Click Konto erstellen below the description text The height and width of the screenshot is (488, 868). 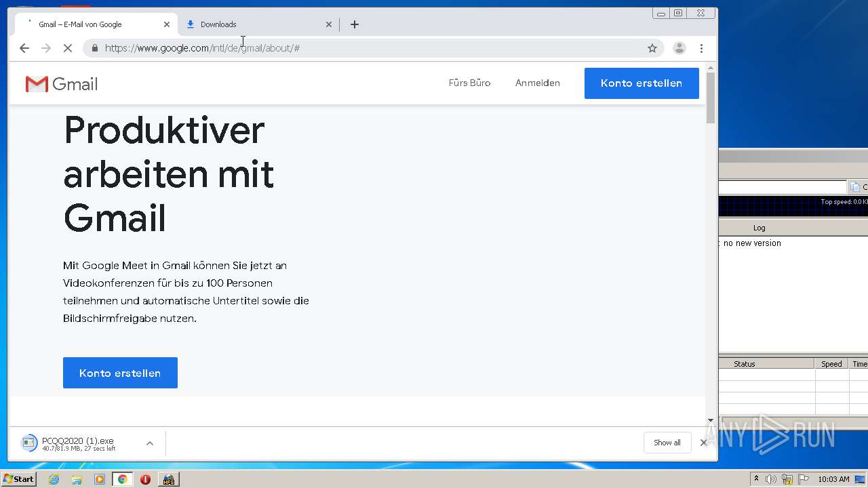point(120,373)
